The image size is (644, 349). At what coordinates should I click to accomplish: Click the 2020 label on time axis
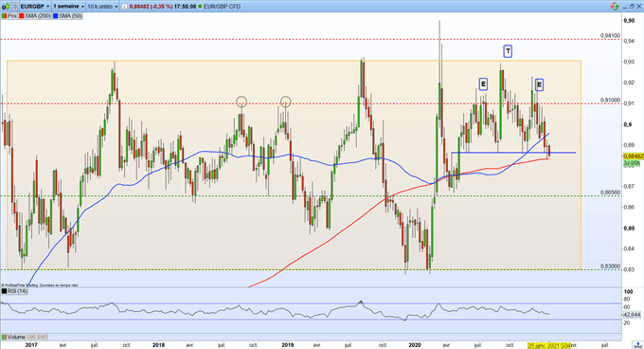pos(415,345)
